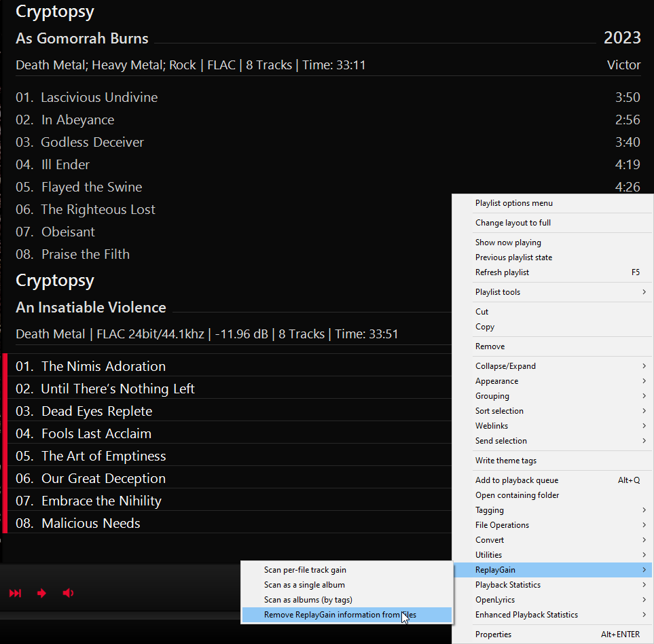Open the Convert submenu
The height and width of the screenshot is (644, 654).
pos(553,540)
